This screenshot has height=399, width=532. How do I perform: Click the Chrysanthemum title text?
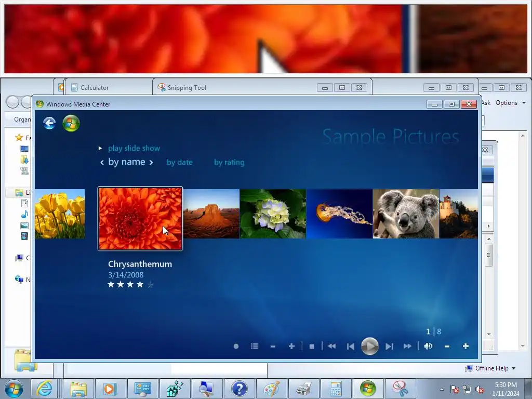[x=140, y=264]
